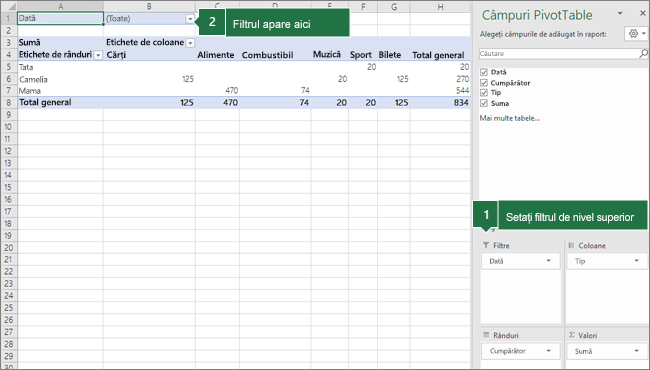This screenshot has width=650, height=370.
Task: Select the Cărți column label cell
Action: pos(149,55)
